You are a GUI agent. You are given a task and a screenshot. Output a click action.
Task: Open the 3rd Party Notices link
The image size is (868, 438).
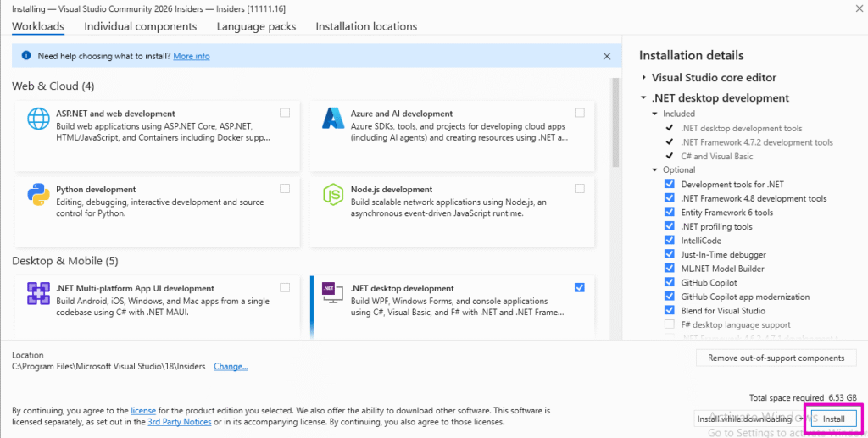(179, 422)
